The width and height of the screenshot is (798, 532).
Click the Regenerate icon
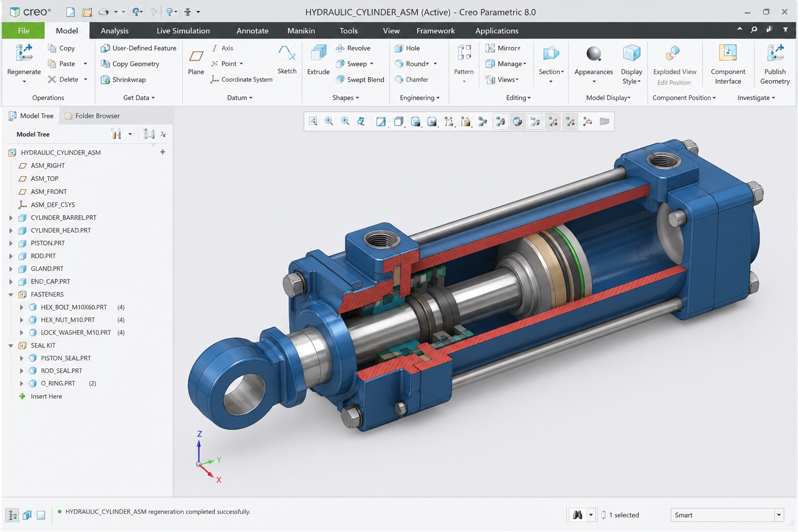[x=24, y=53]
